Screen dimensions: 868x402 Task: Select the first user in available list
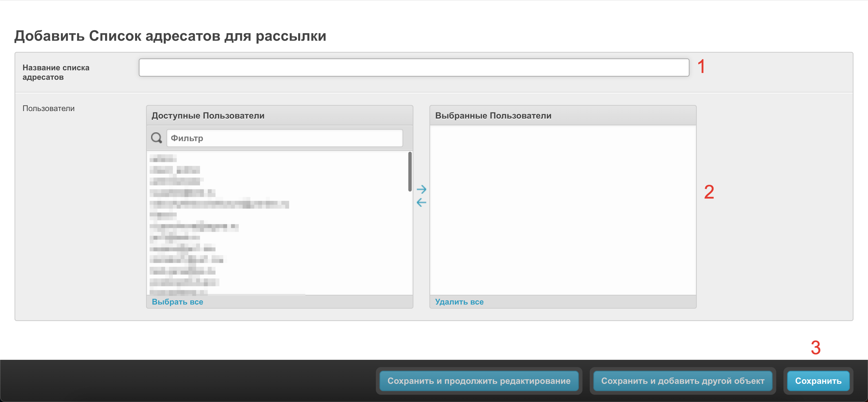pyautogui.click(x=163, y=158)
